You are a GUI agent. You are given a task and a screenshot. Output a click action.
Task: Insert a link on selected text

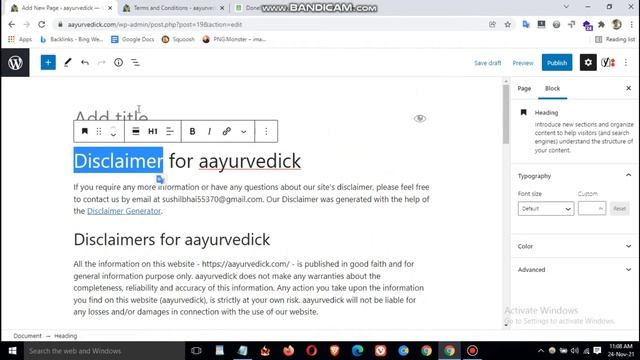point(227,131)
